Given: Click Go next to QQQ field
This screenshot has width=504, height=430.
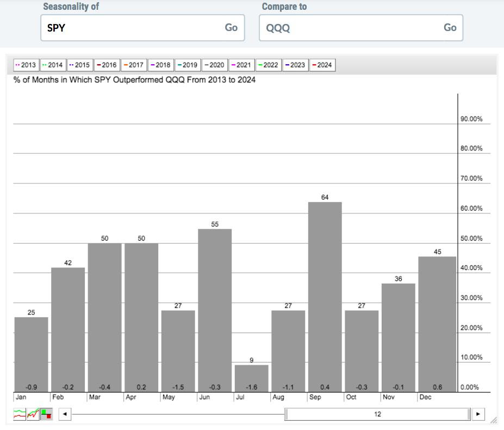Looking at the screenshot, I should point(450,28).
